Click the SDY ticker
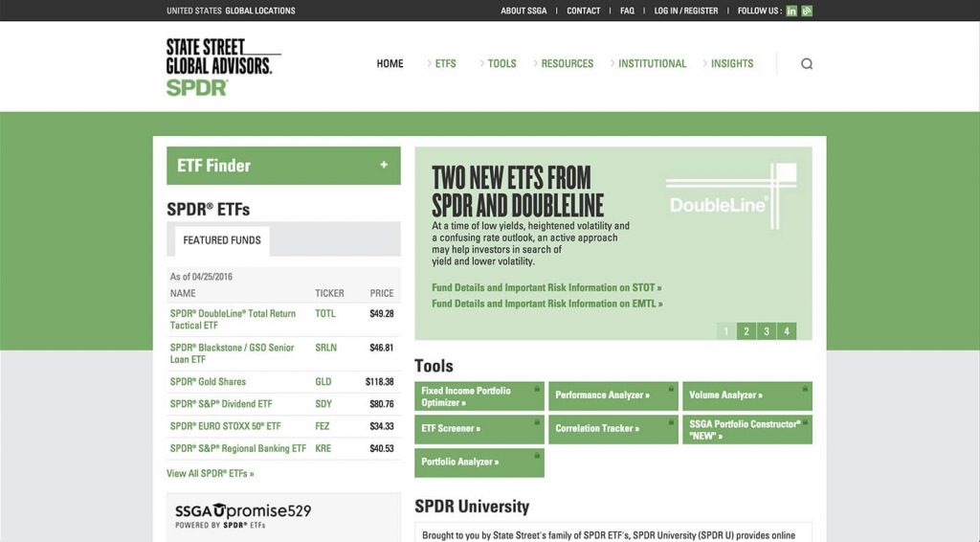The image size is (980, 542). 323,404
